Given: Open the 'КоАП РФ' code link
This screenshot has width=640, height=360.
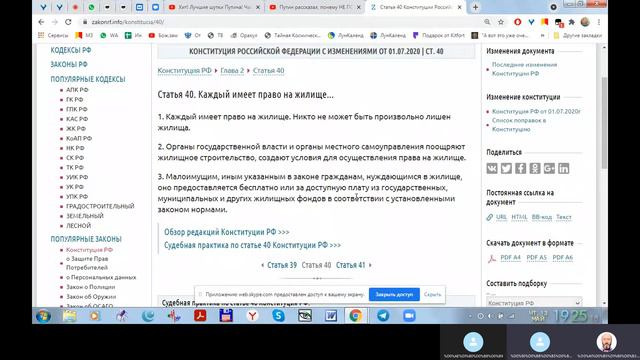Looking at the screenshot, I should coord(79,138).
